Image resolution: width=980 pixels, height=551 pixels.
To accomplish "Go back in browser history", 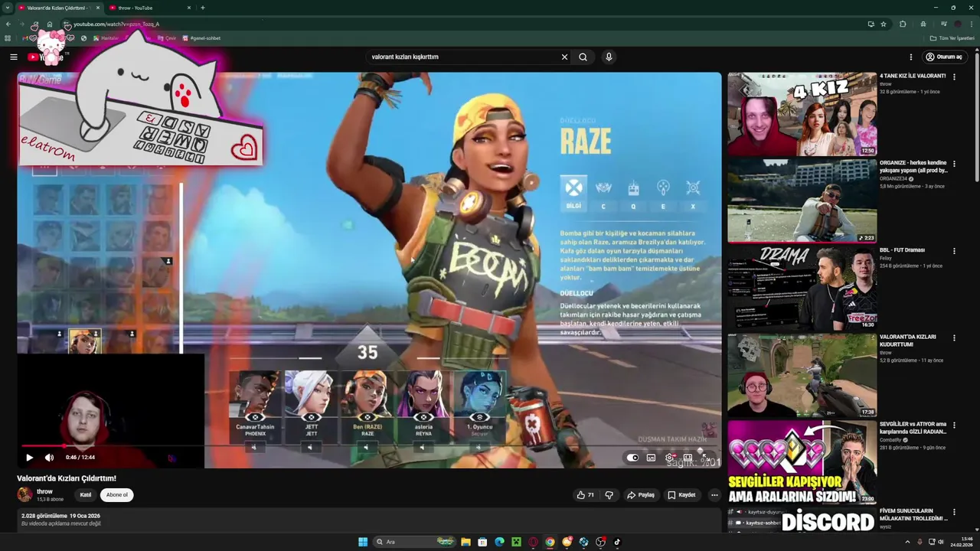I will click(8, 24).
